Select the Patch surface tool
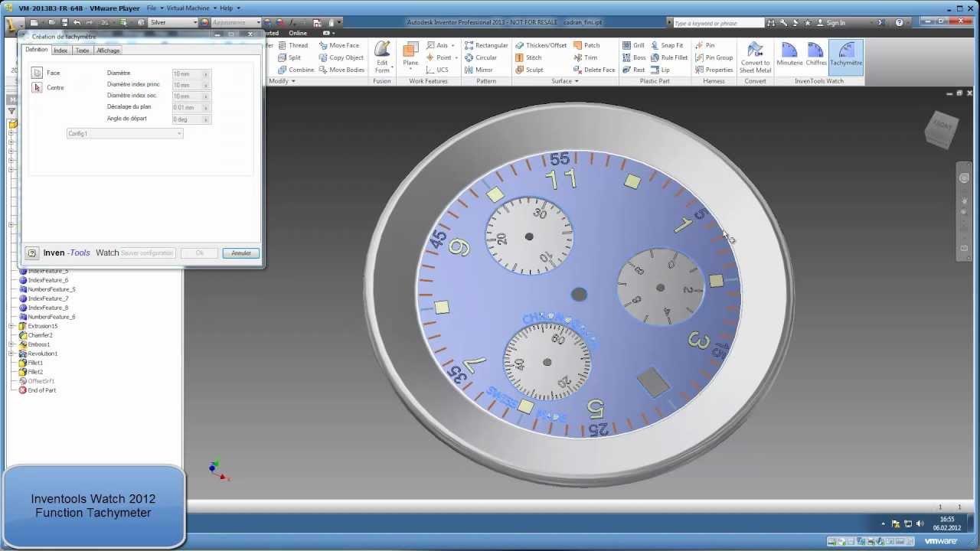Image resolution: width=980 pixels, height=551 pixels. pyautogui.click(x=586, y=45)
